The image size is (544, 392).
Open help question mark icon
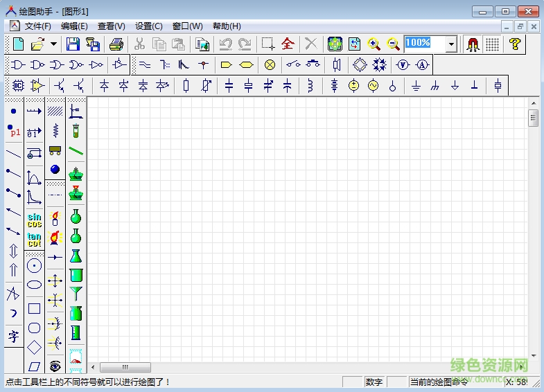click(515, 44)
